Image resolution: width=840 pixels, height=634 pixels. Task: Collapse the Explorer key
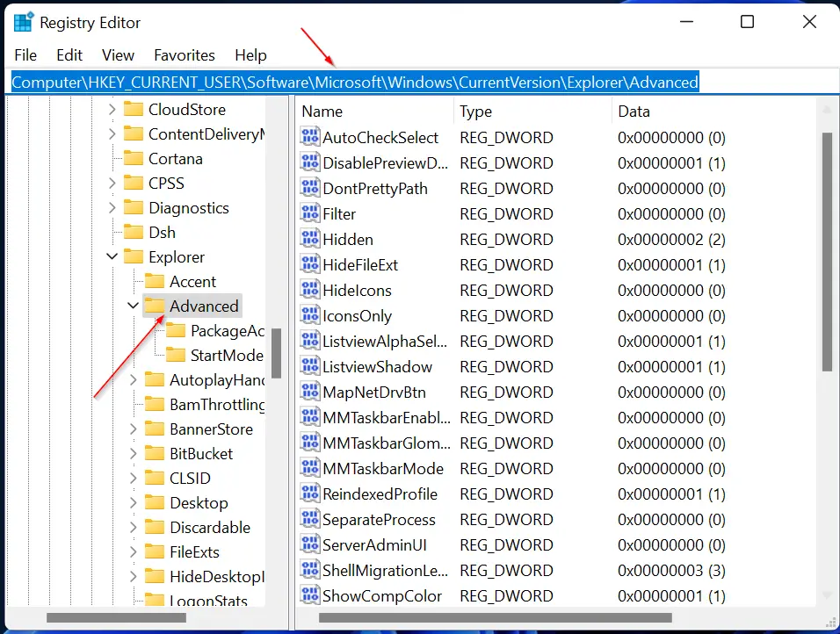pyautogui.click(x=112, y=256)
